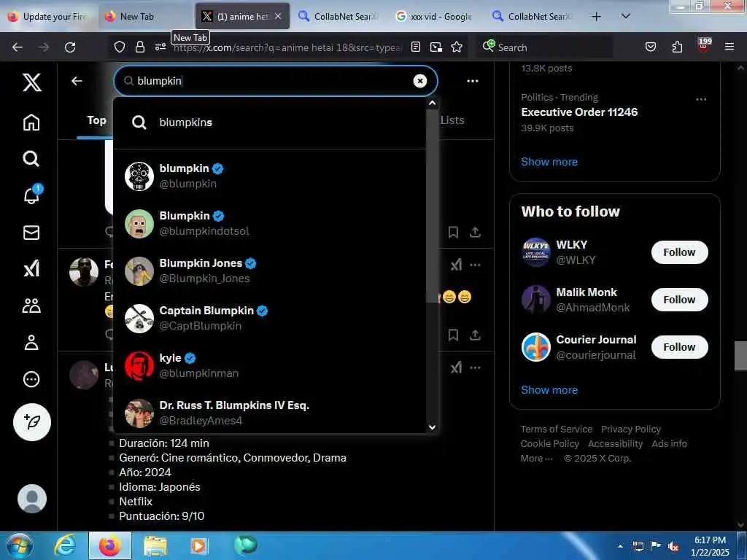
Task: Select Dr. Russ T. Blumpkins suggestion
Action: click(x=269, y=413)
